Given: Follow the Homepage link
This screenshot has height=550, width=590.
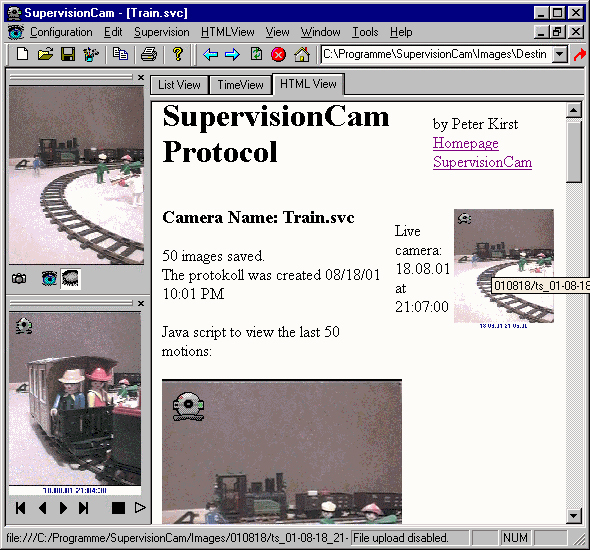Looking at the screenshot, I should [466, 143].
